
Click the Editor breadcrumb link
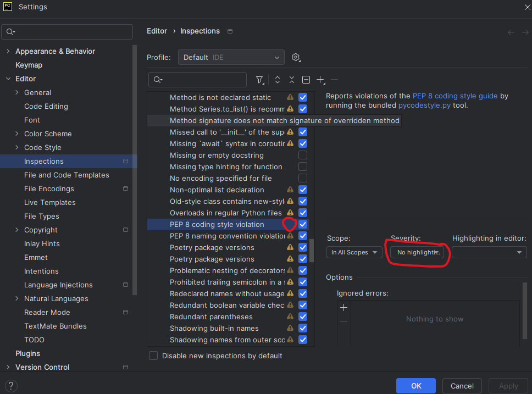click(x=157, y=31)
